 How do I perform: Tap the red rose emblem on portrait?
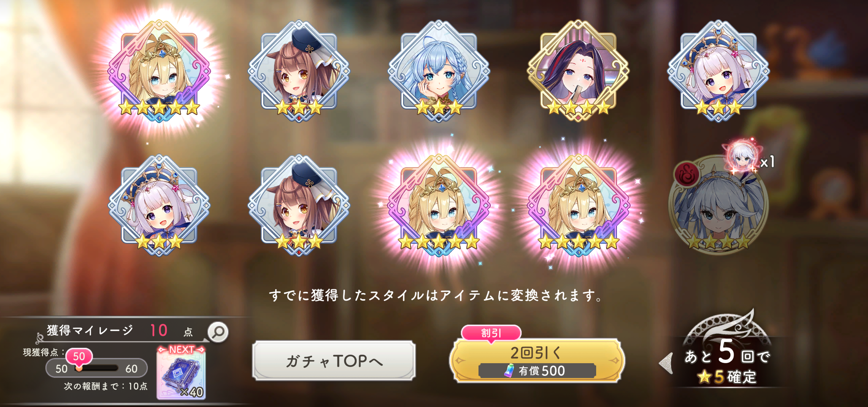687,174
